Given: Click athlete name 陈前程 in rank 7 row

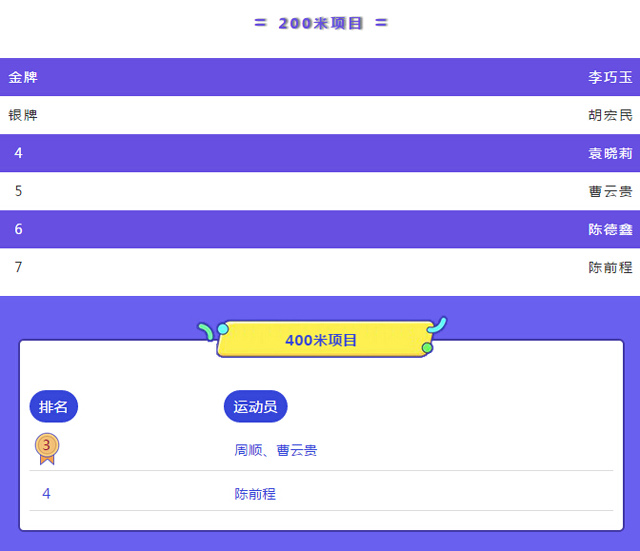Looking at the screenshot, I should coord(610,267).
